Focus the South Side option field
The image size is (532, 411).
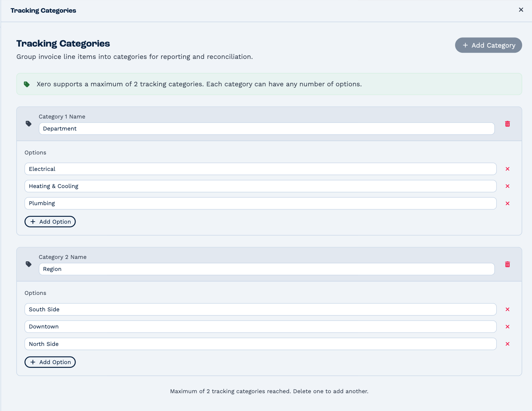[260, 309]
